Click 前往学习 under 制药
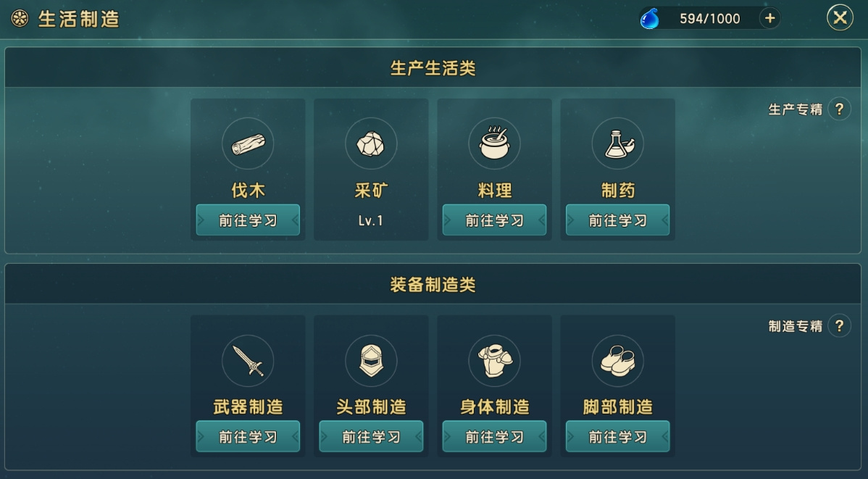 (618, 220)
